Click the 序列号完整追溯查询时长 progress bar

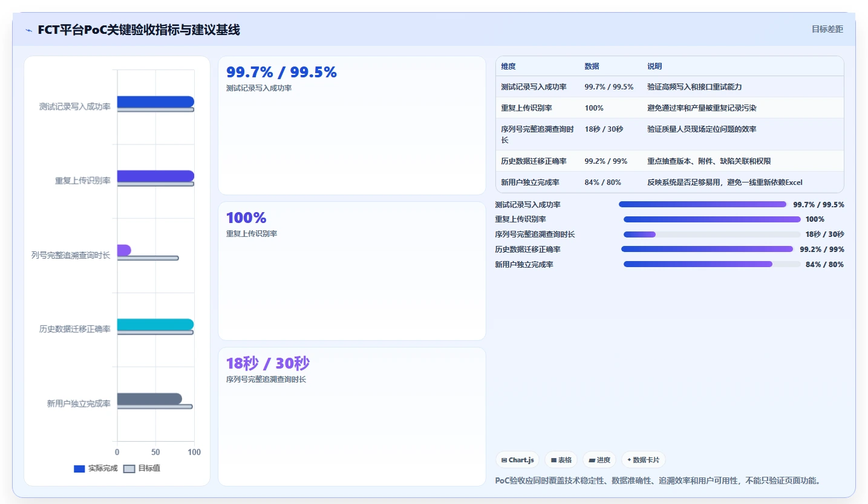pos(712,234)
